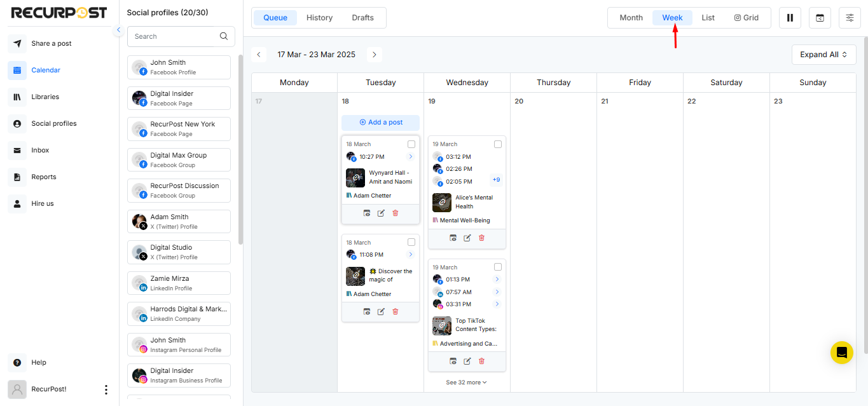868x406 pixels.
Task: Tick the Top TikTok card checkbox
Action: tap(498, 267)
